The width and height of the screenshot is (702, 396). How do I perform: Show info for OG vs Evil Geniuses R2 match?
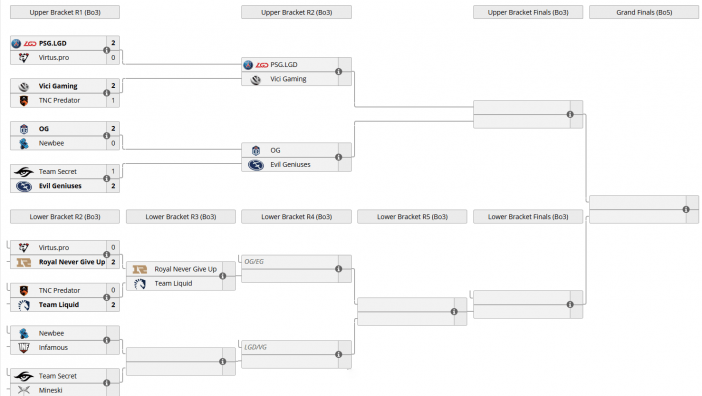[x=338, y=157]
